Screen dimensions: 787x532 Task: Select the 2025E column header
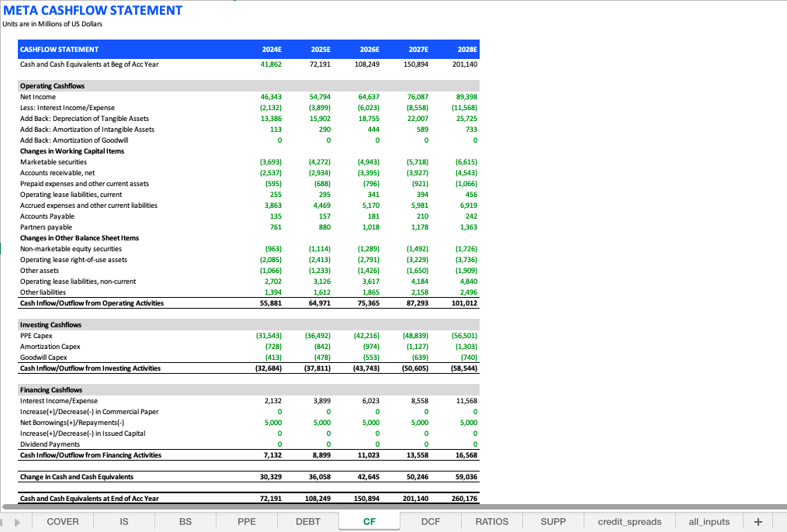tap(321, 49)
